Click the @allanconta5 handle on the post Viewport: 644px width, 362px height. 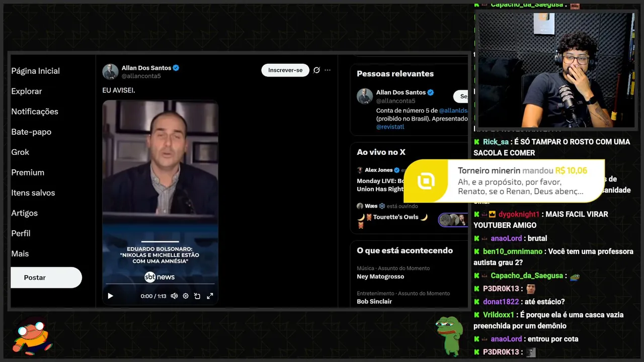141,76
